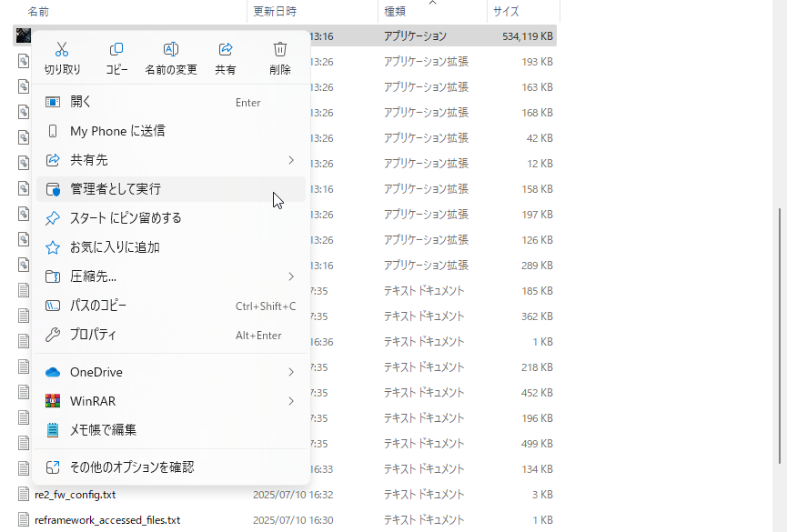The image size is (787, 532).
Task: Select the Rename (名前の変更) icon
Action: click(x=170, y=54)
